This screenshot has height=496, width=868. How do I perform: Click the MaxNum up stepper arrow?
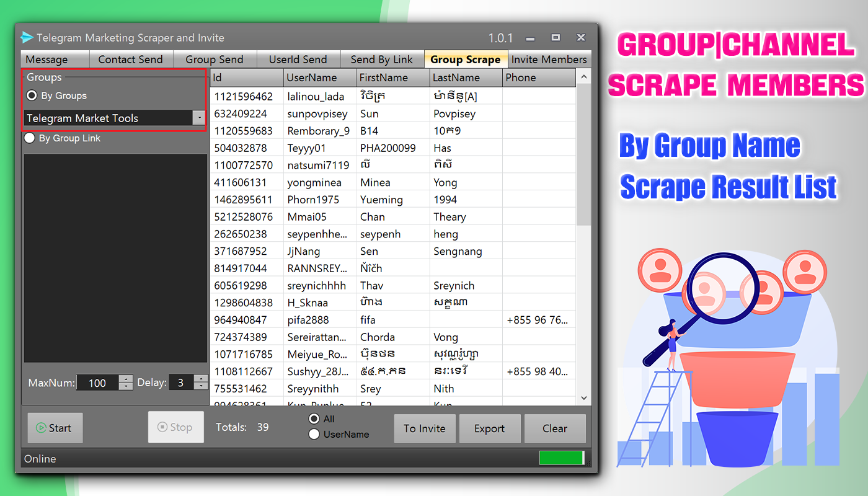(125, 379)
